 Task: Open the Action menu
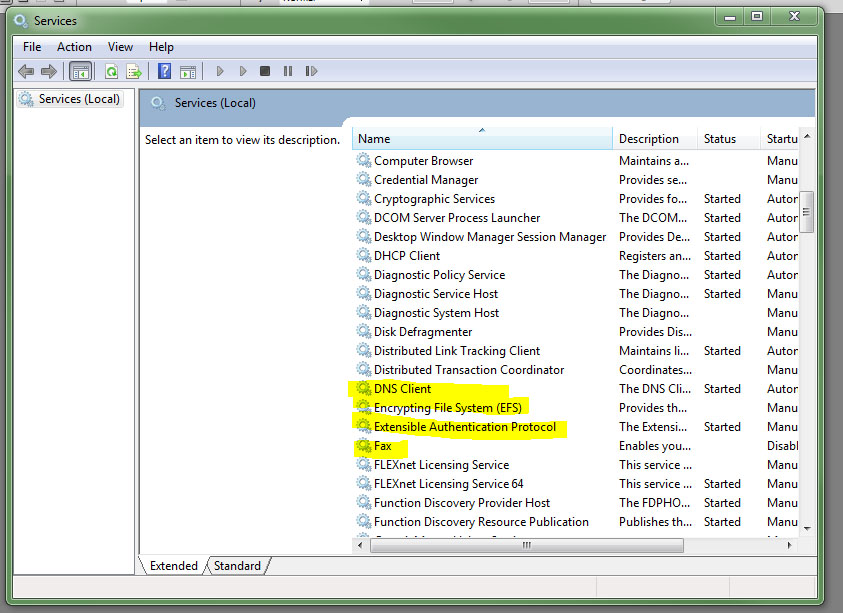pyautogui.click(x=74, y=47)
